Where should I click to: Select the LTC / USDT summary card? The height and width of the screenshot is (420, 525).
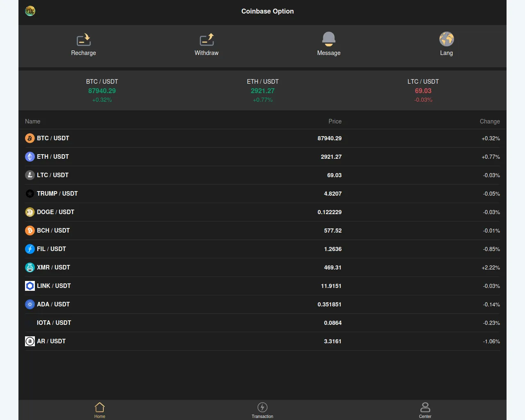pos(423,91)
